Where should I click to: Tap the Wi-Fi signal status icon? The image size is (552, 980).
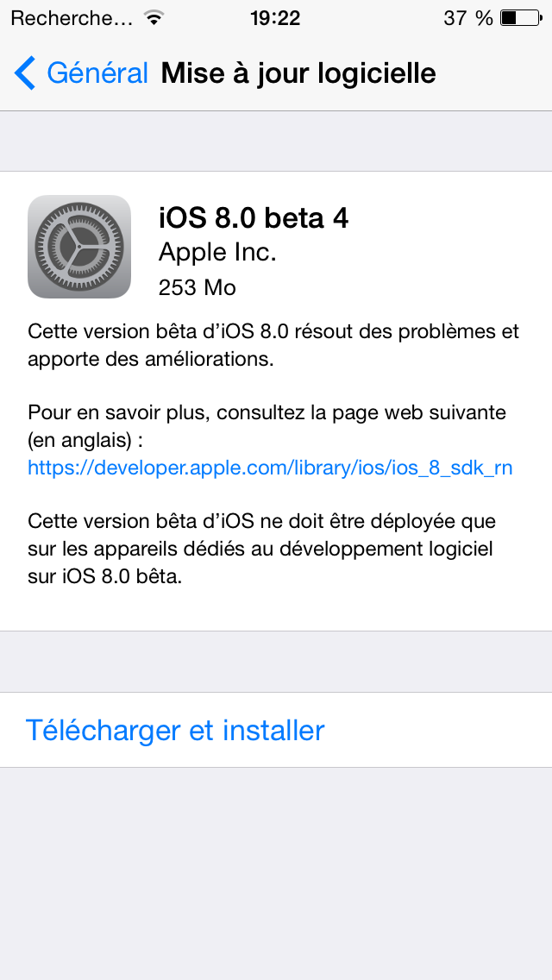click(154, 17)
